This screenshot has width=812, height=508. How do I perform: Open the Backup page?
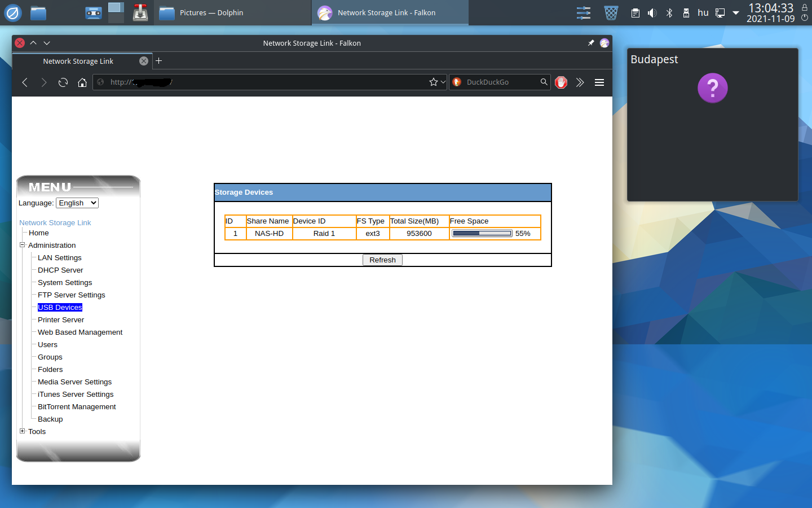50,419
